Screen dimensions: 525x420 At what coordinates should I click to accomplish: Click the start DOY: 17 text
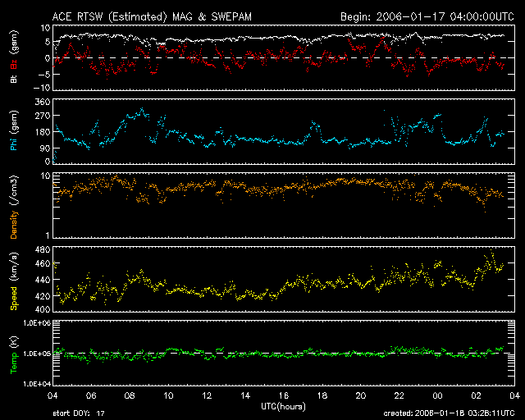point(79,414)
